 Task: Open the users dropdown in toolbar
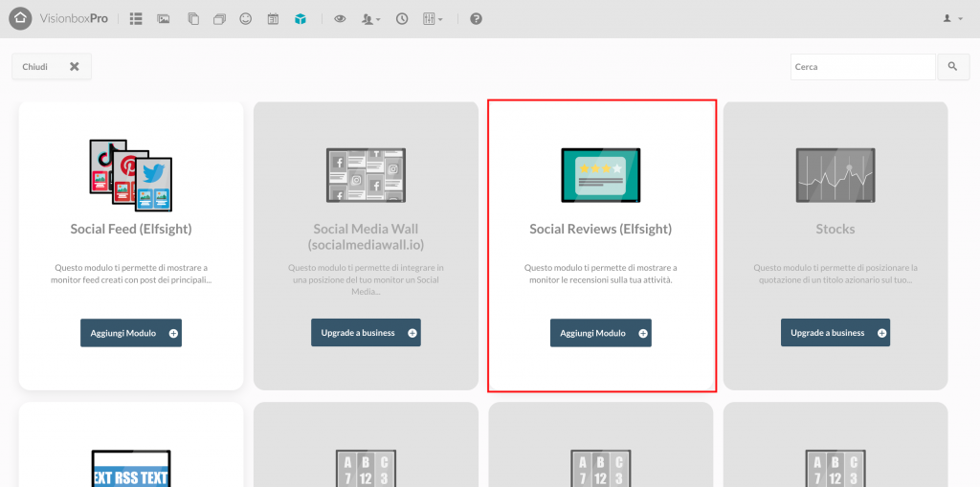point(371,19)
